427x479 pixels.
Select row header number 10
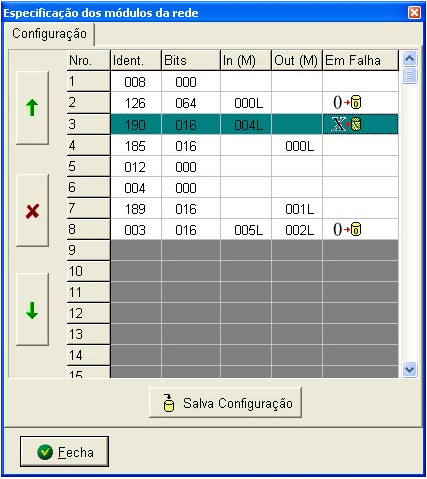[88, 271]
